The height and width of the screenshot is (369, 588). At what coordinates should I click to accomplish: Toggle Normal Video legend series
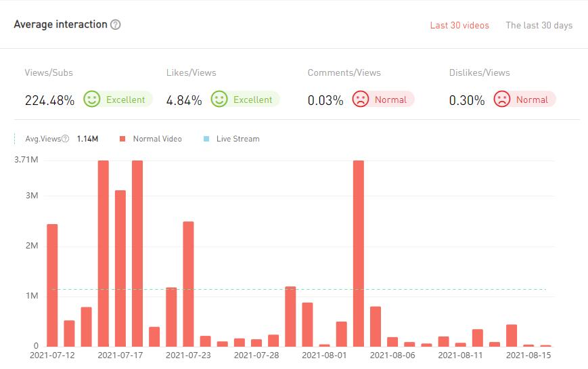157,139
